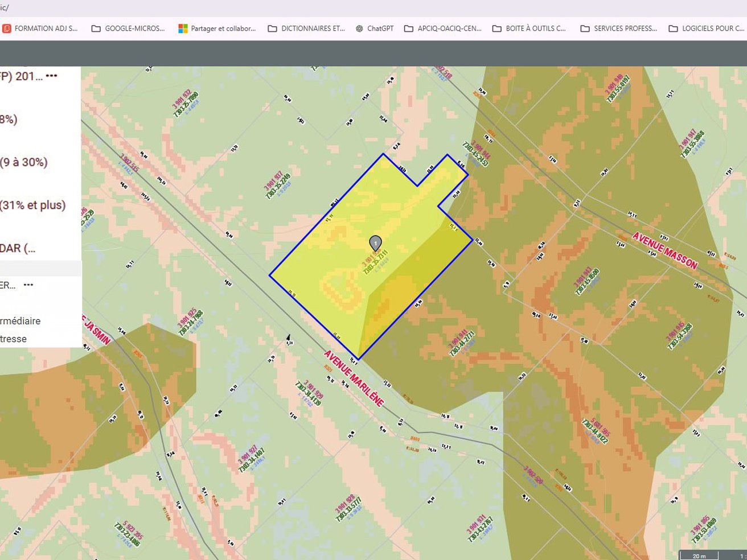This screenshot has width=747, height=560.
Task: Open the three-dots menu beside P) 201...
Action: click(x=52, y=76)
